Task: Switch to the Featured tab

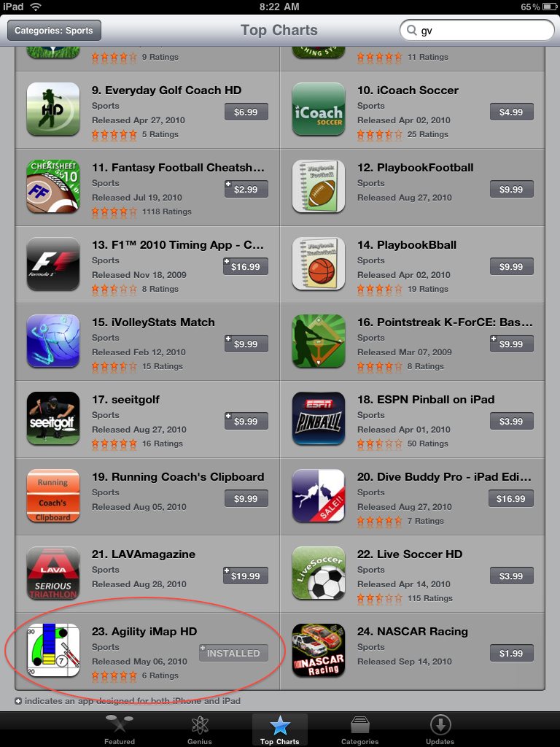Action: click(x=120, y=729)
